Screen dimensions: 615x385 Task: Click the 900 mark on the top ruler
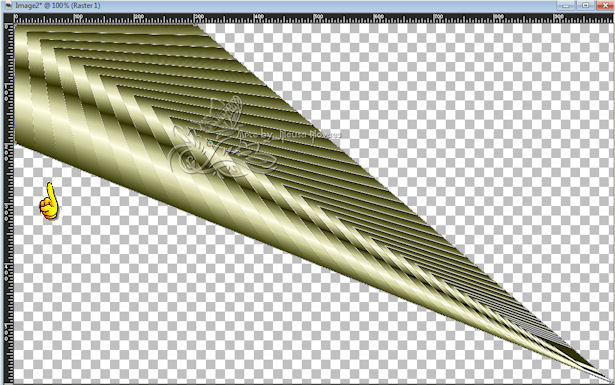pos(558,17)
